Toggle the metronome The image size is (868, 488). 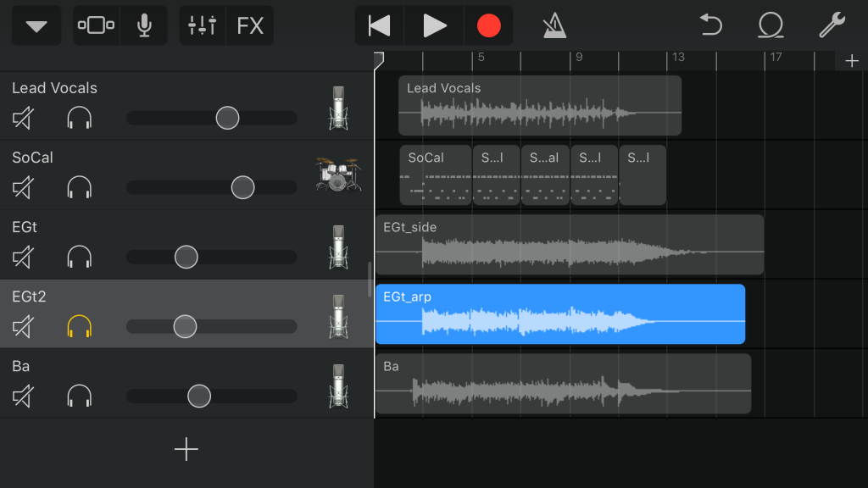click(x=554, y=26)
